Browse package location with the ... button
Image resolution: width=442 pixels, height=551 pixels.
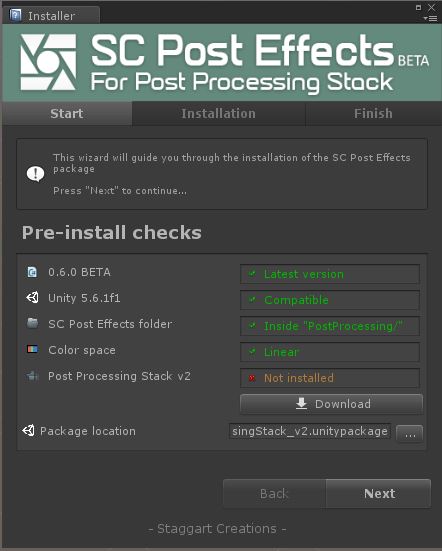click(x=409, y=433)
